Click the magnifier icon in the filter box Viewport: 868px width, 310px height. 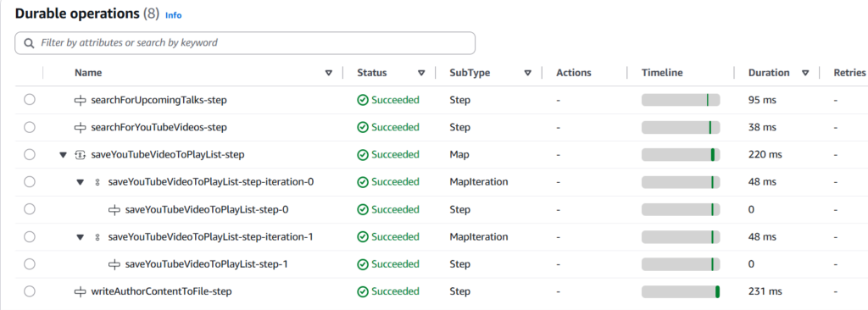[29, 42]
